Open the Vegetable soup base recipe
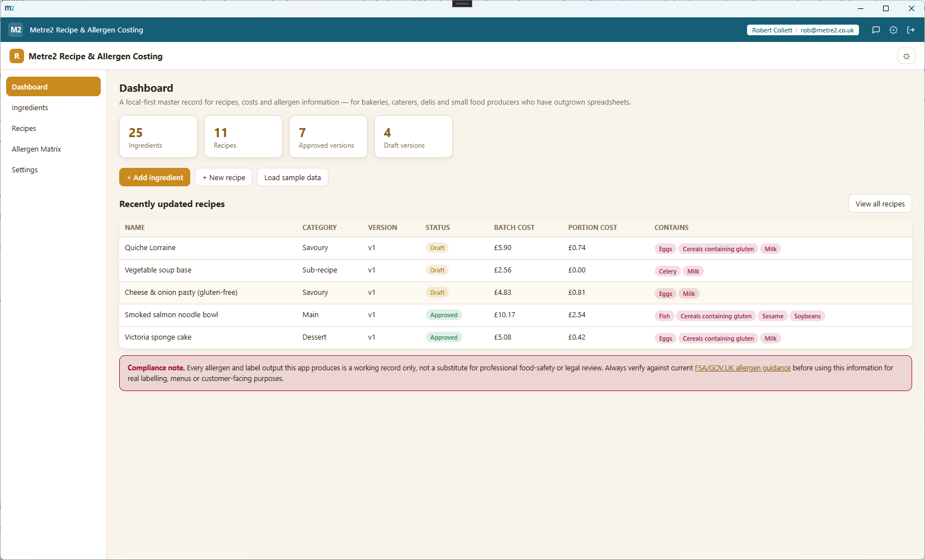 coord(515,270)
